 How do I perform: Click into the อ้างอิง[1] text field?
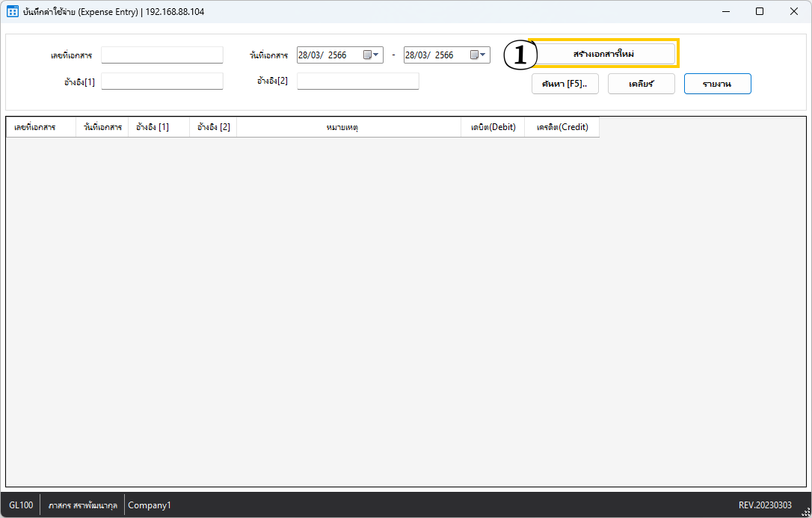pos(162,81)
